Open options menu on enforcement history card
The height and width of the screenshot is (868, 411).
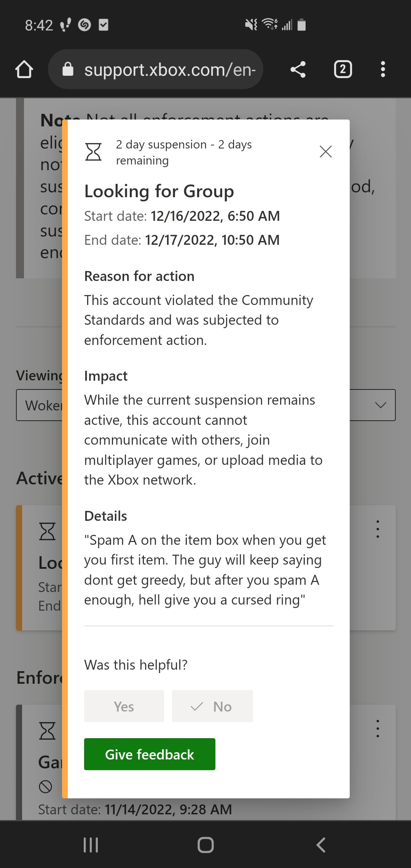click(378, 729)
